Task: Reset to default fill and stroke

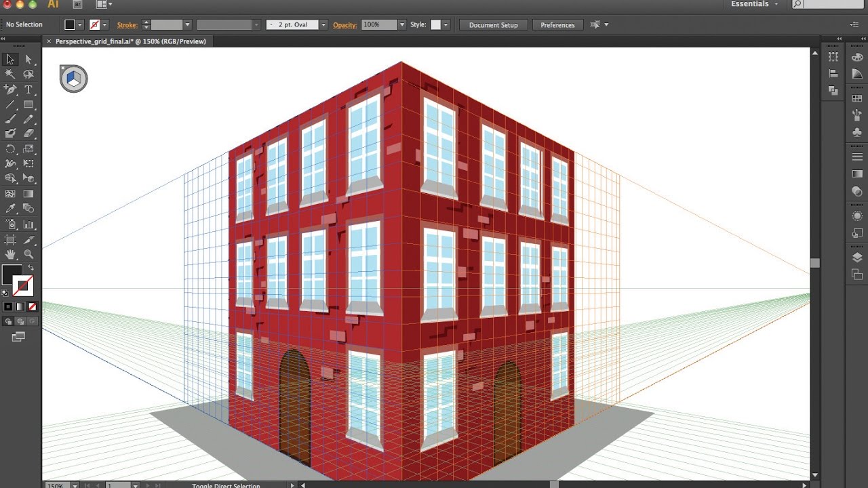Action: pyautogui.click(x=5, y=293)
